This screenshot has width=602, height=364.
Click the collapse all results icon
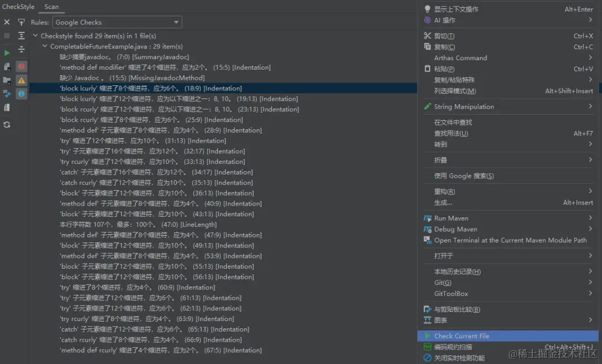click(x=22, y=50)
